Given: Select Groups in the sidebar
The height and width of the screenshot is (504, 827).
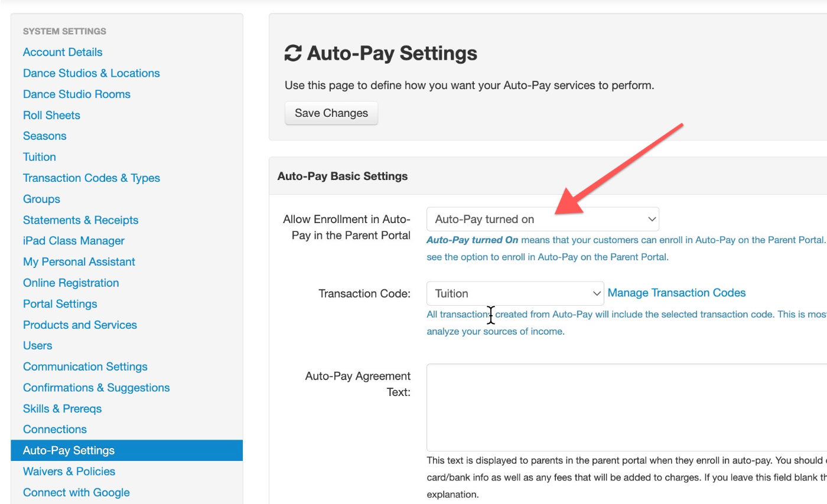Looking at the screenshot, I should click(x=41, y=199).
